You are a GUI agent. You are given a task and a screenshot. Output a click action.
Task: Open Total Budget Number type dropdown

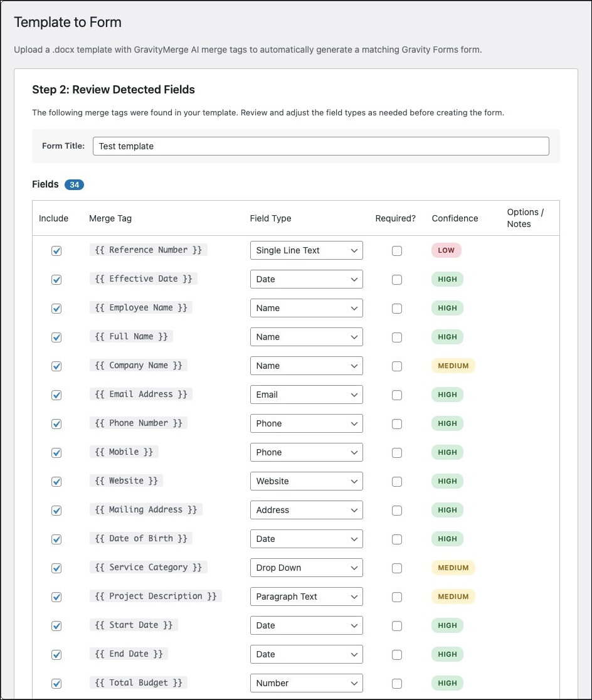pos(306,683)
